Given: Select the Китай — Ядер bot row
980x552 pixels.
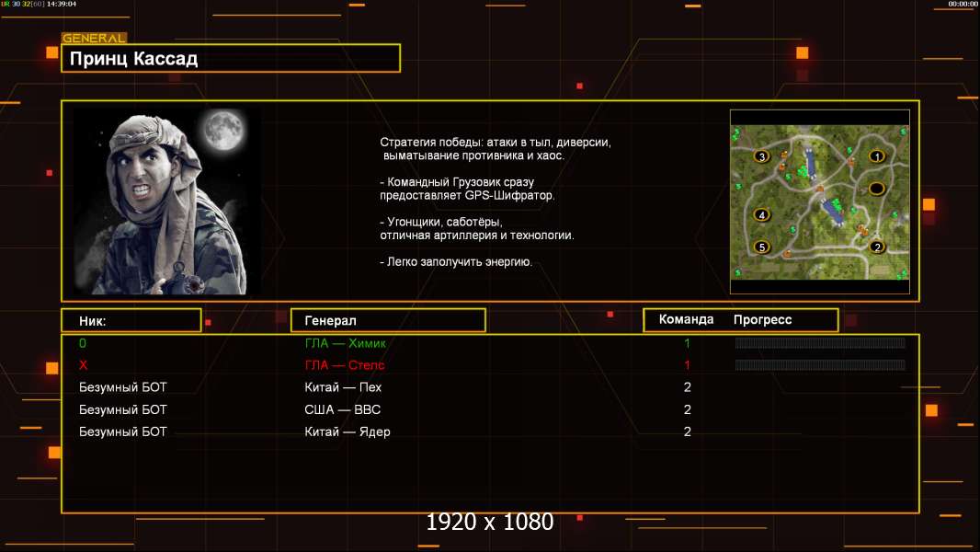Looking at the screenshot, I should [490, 431].
